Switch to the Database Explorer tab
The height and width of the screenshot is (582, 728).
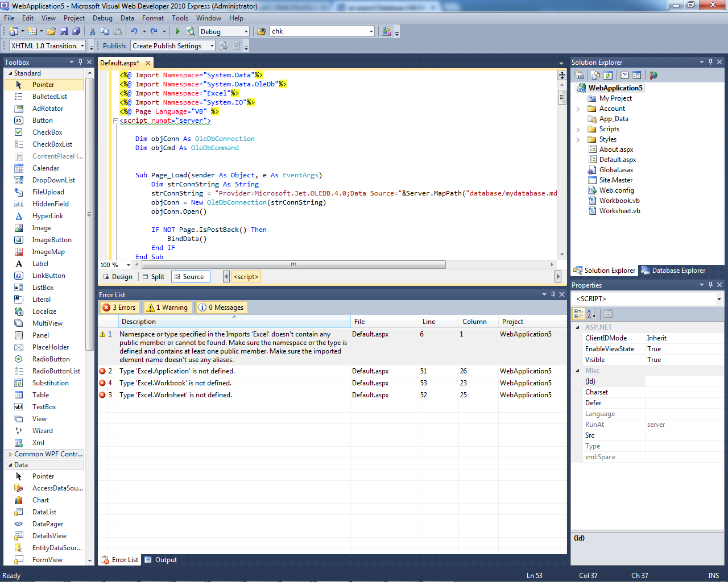pyautogui.click(x=673, y=271)
